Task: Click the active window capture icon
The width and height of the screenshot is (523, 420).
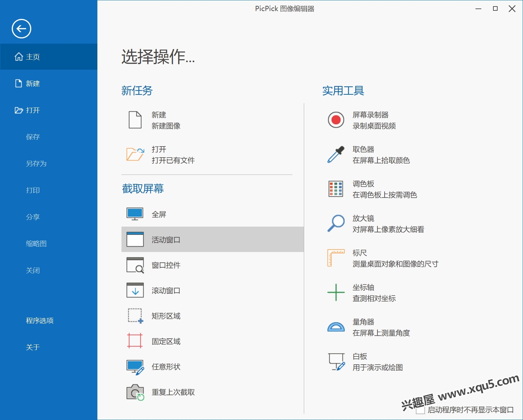Action: [x=135, y=239]
